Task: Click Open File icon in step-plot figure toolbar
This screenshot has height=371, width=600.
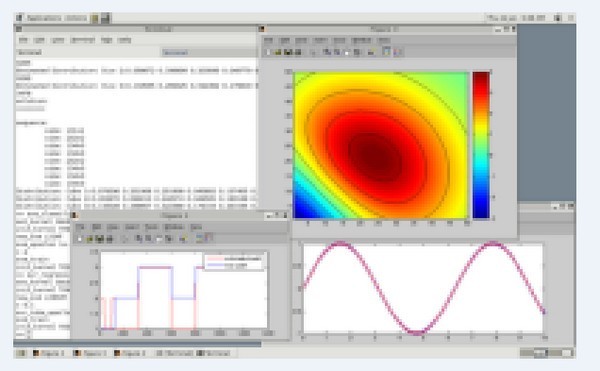Action: [90, 239]
